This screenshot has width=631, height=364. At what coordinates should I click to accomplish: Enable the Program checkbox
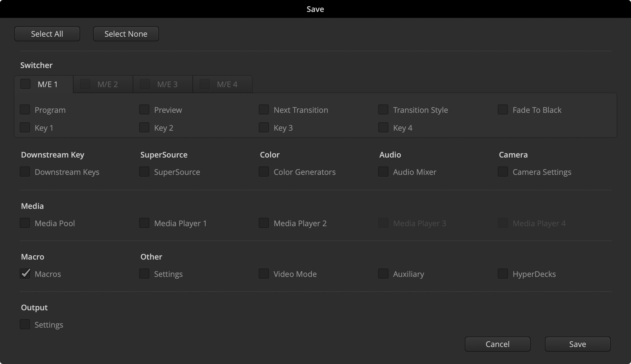[x=25, y=110]
